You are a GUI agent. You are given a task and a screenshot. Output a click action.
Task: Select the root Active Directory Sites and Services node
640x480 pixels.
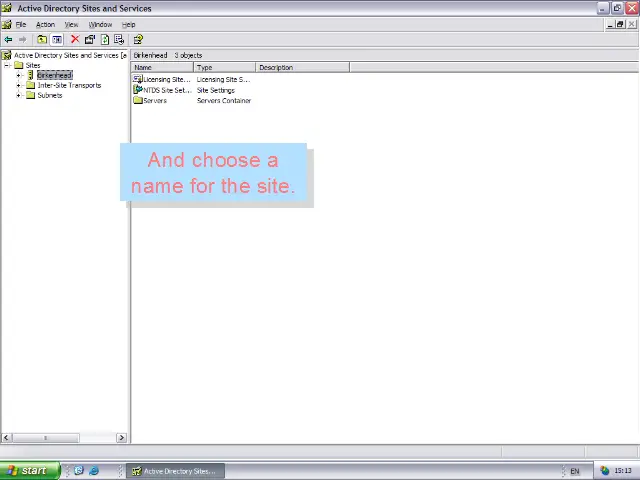tap(70, 55)
